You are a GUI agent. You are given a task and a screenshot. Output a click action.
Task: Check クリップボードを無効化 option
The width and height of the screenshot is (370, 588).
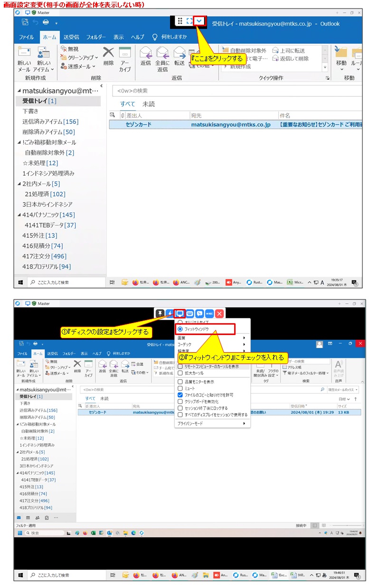[180, 401]
